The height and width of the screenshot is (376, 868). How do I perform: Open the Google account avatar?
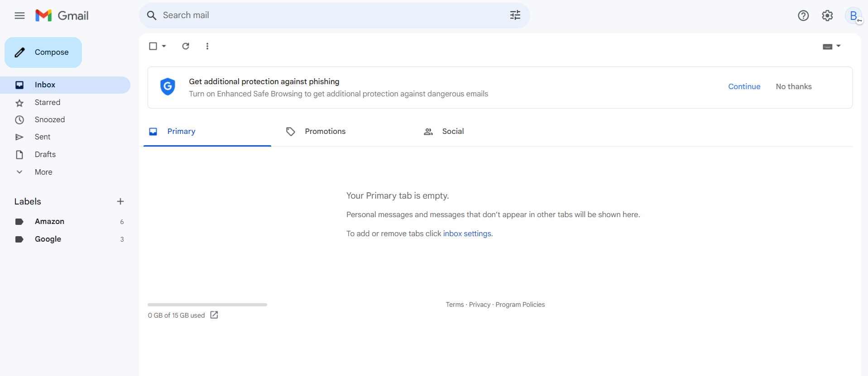pyautogui.click(x=854, y=16)
